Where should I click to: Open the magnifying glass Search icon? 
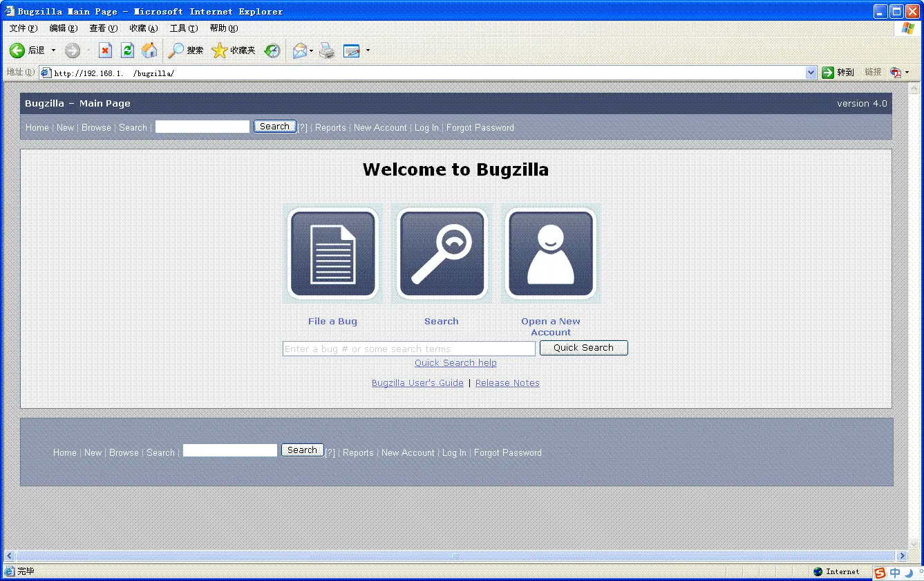[442, 254]
